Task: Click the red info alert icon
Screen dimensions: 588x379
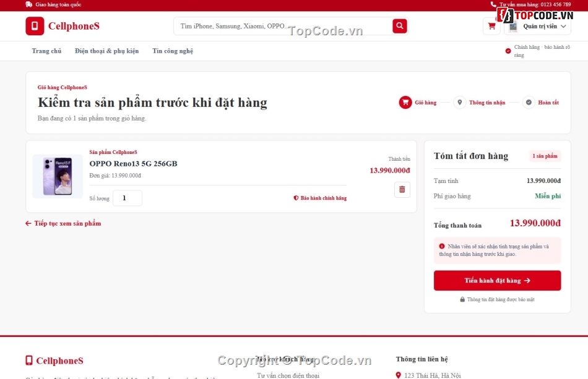Action: tap(442, 246)
